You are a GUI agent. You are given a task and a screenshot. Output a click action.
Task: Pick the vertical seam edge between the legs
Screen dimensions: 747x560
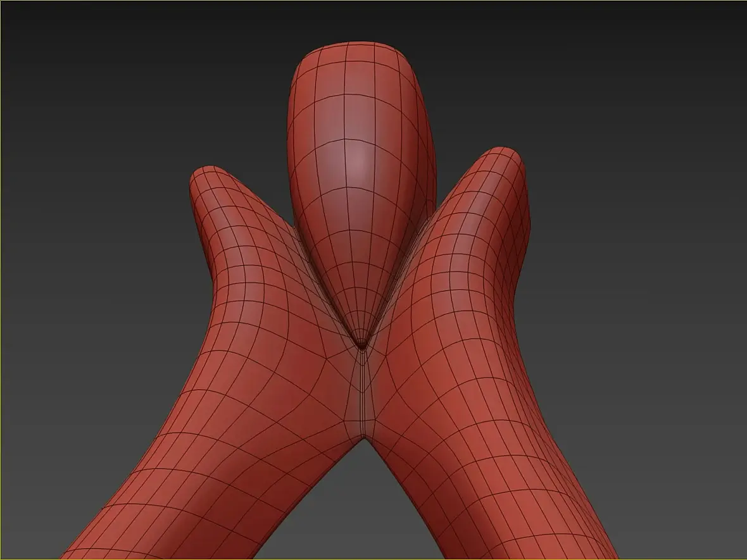[x=361, y=393]
